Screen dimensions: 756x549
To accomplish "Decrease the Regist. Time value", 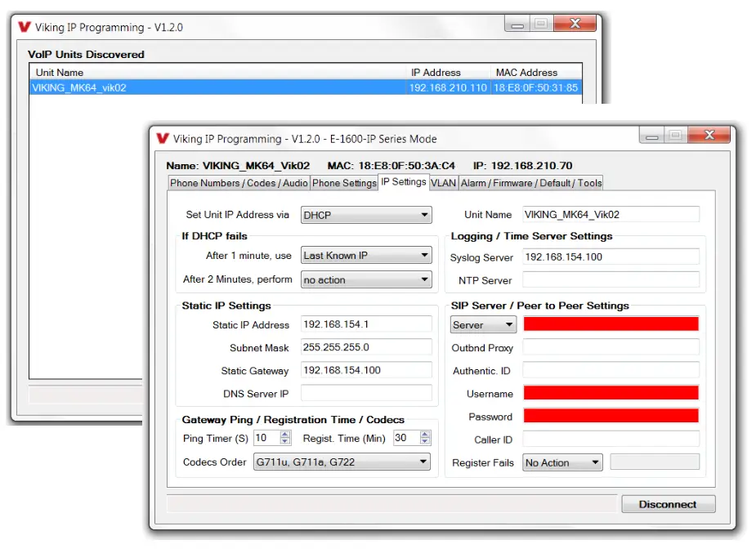I will tap(424, 441).
